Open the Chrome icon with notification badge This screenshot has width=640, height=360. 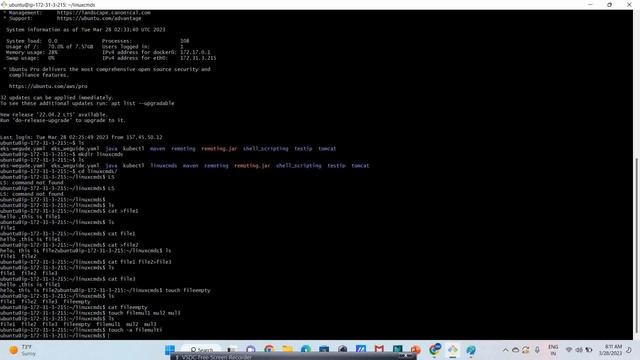434,349
